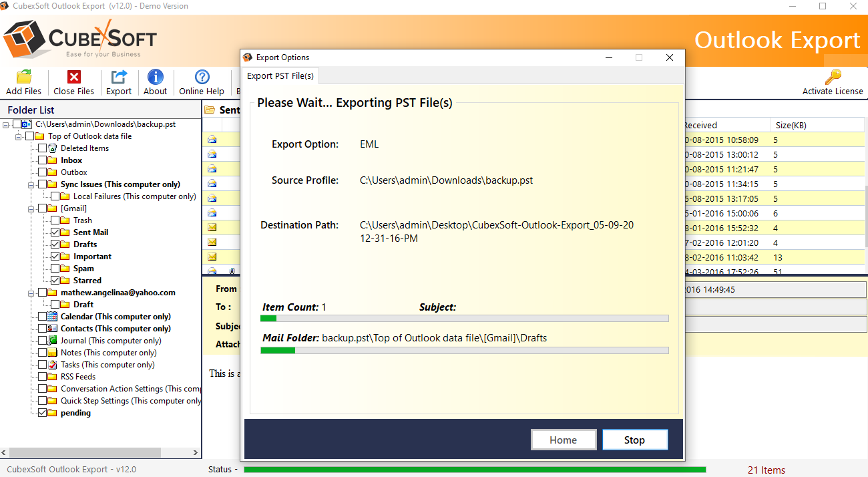Click the envelope icon in the 15:52:32 row
The height and width of the screenshot is (477, 868).
[212, 228]
